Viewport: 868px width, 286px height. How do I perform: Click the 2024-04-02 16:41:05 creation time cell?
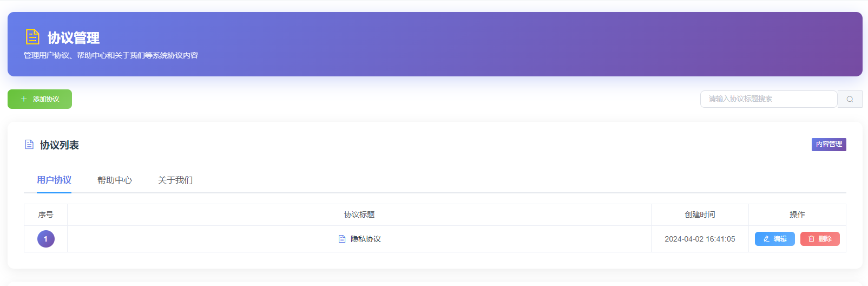pyautogui.click(x=700, y=239)
